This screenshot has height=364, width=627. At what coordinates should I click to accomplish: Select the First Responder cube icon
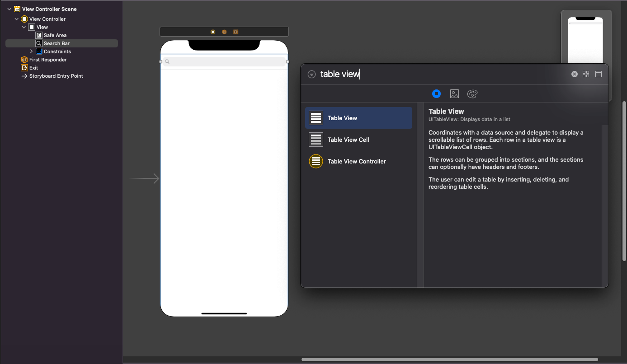pyautogui.click(x=24, y=60)
